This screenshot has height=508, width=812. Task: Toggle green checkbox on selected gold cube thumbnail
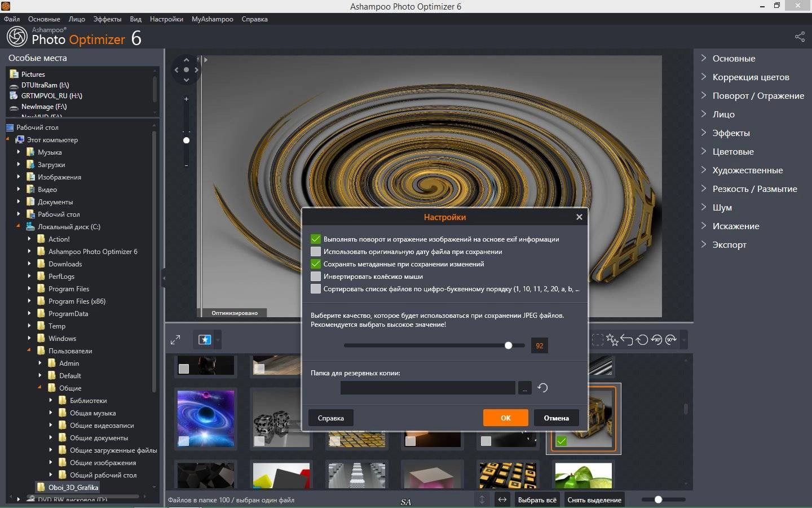point(561,441)
